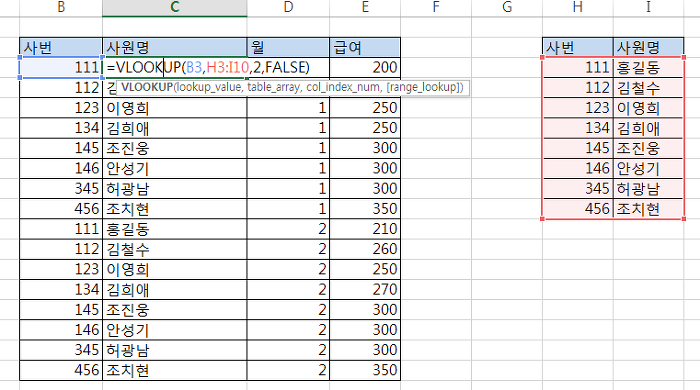Select 111 cell in column H
The image size is (700, 390).
tap(578, 67)
